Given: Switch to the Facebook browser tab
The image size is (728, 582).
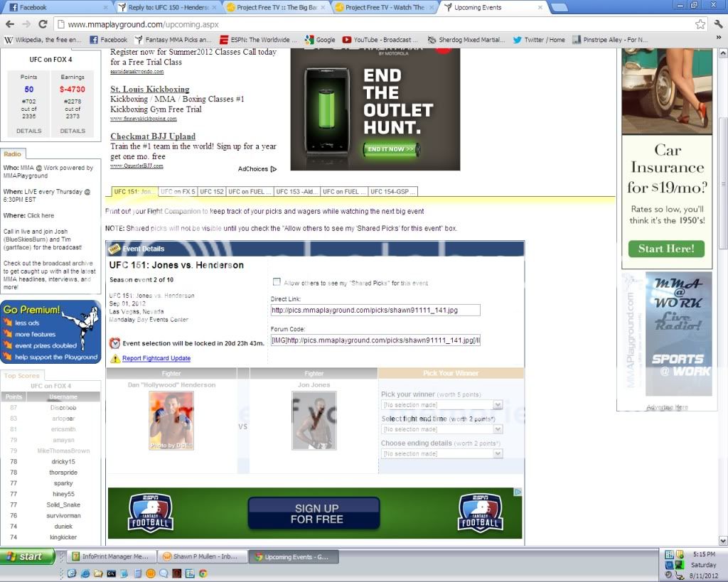Looking at the screenshot, I should 58,7.
